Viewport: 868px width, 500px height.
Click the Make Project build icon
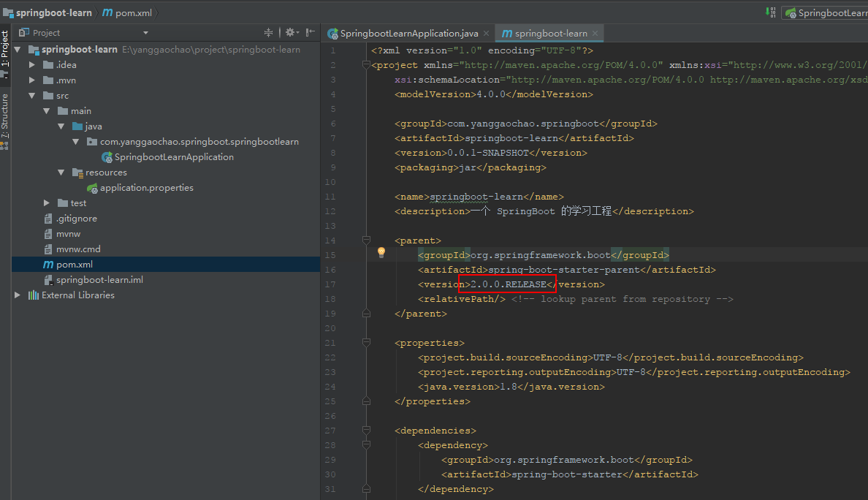coord(770,12)
